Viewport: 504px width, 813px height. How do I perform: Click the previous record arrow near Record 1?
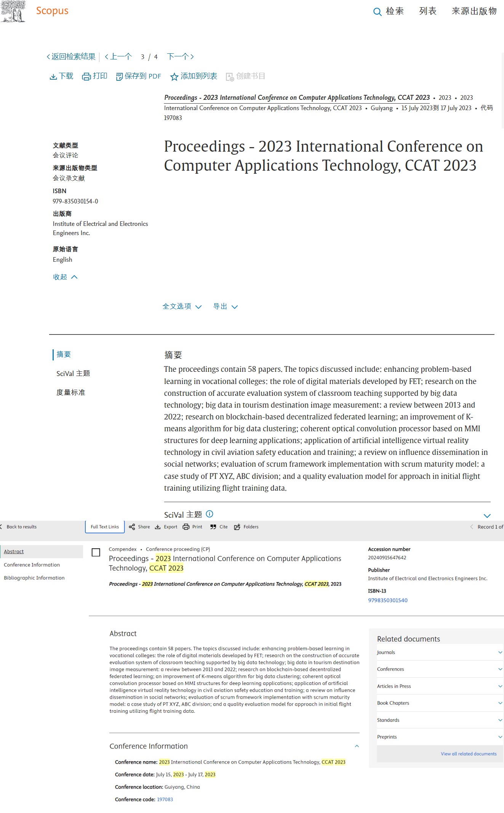tap(472, 527)
